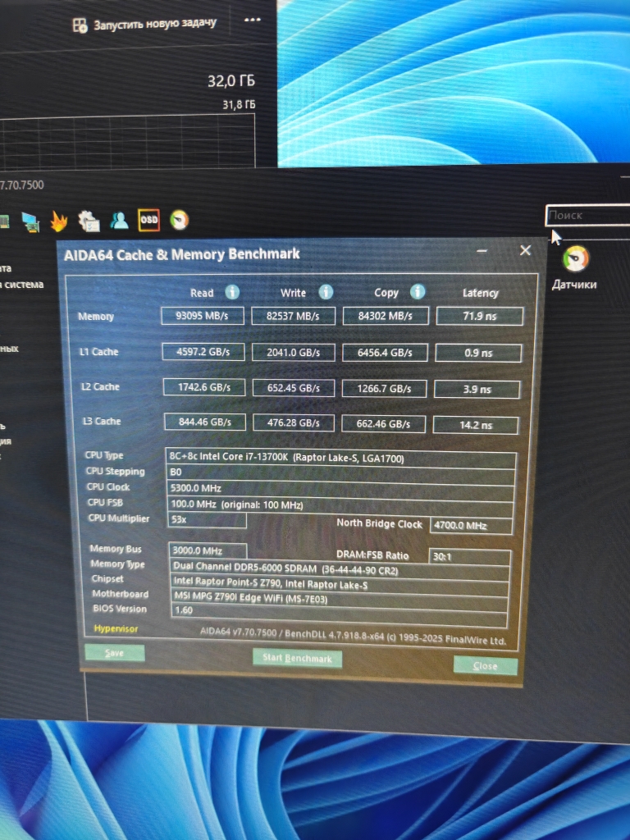Open Read column info icon
The image size is (630, 840).
coord(232,292)
